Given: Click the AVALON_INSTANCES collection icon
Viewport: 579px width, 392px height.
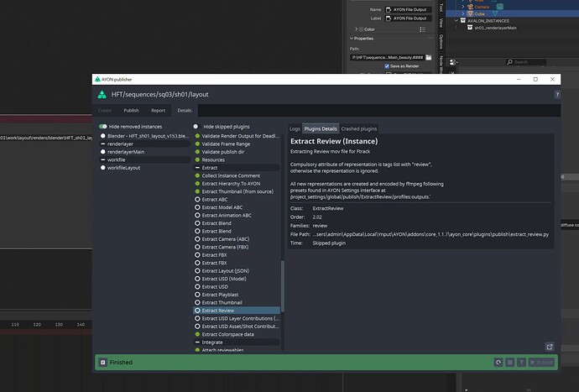Looking at the screenshot, I should (x=463, y=21).
